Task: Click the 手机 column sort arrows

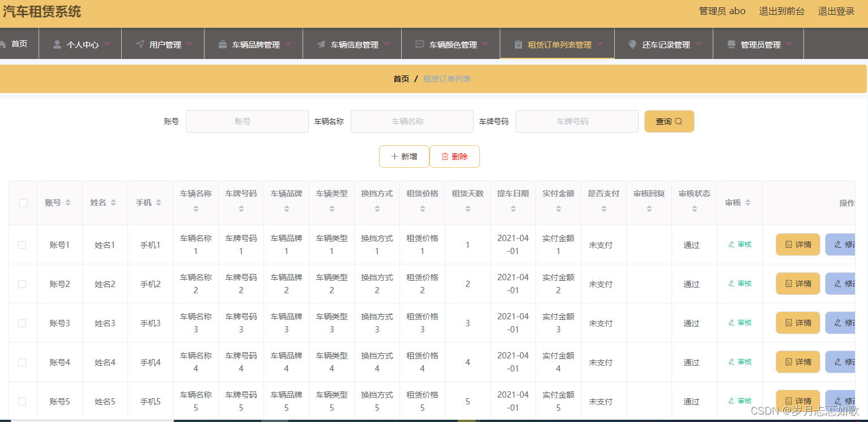Action: 159,202
